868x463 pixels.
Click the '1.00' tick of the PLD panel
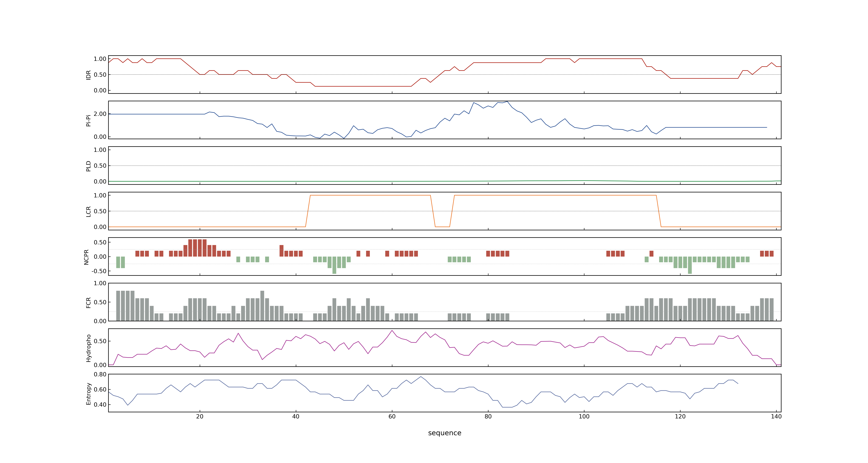[x=100, y=150]
